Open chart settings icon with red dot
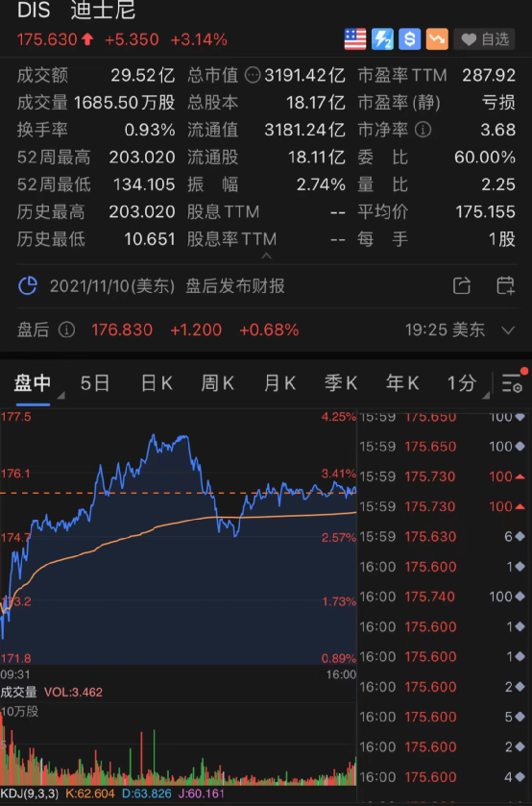Screen dimensions: 532x806 [x=513, y=382]
